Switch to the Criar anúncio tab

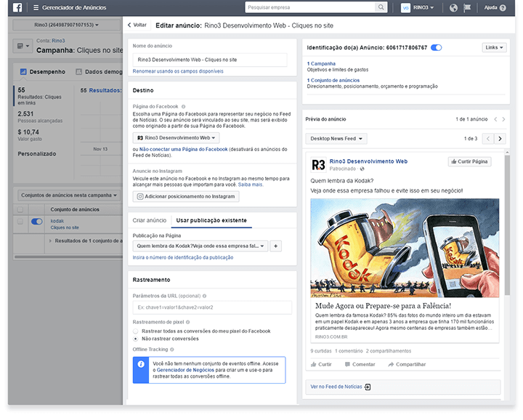[x=150, y=220]
